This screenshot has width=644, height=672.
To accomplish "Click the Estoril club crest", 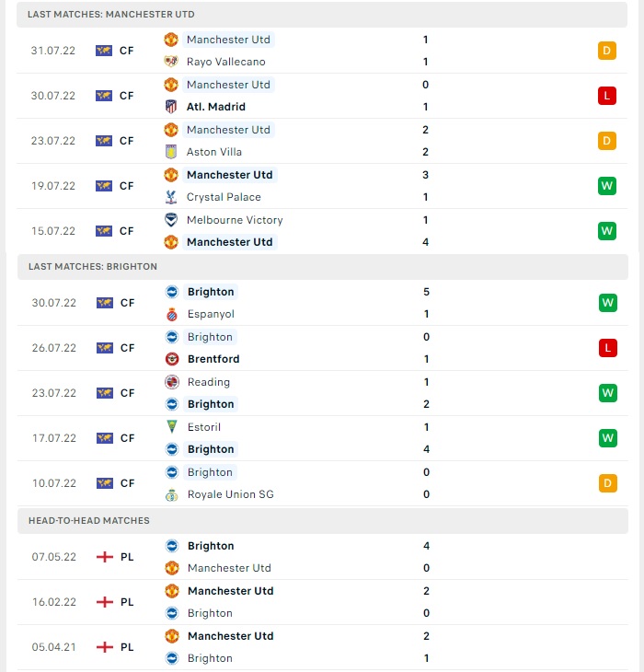I will click(x=172, y=427).
